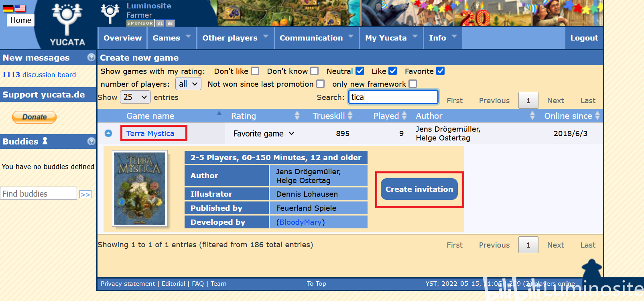Open the Show entries count dropdown

coord(135,97)
